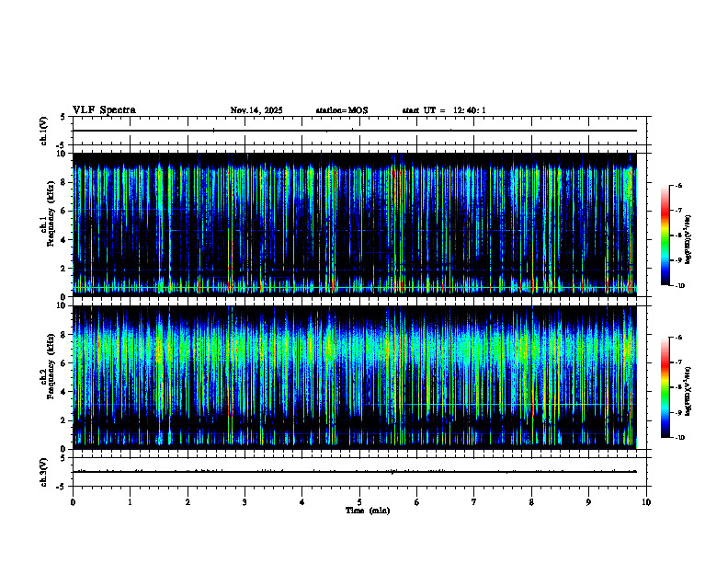Click the "ch.1(V)" axis label of the top waveform
This screenshot has width=728, height=563.
[43, 131]
